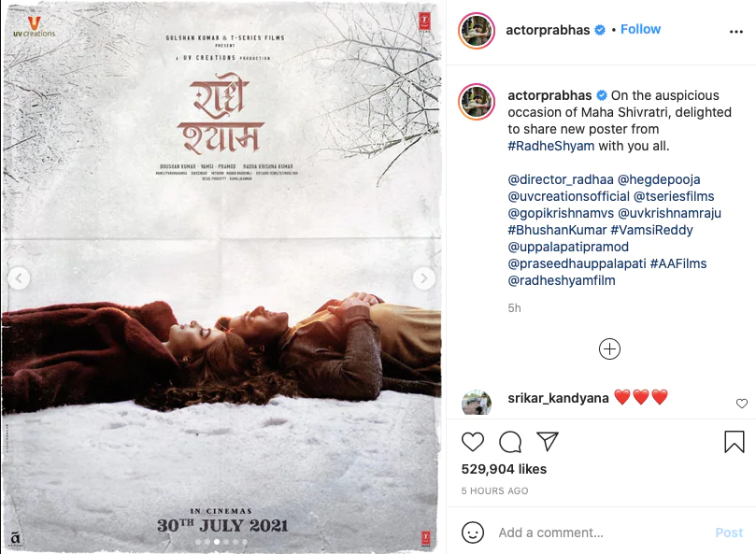
Task: Open the actorprabhas profile picture in the header
Action: point(477,32)
